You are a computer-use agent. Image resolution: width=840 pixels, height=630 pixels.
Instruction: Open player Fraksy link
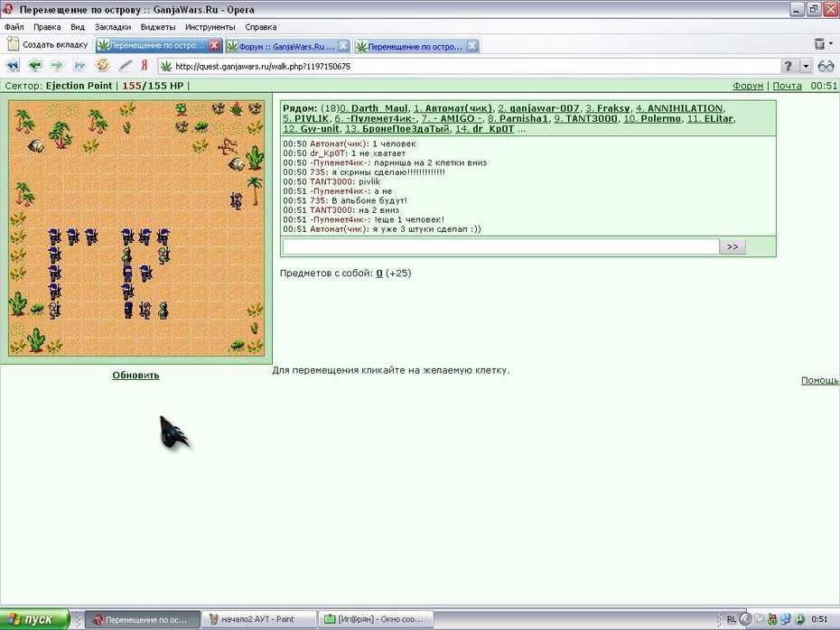(x=608, y=108)
